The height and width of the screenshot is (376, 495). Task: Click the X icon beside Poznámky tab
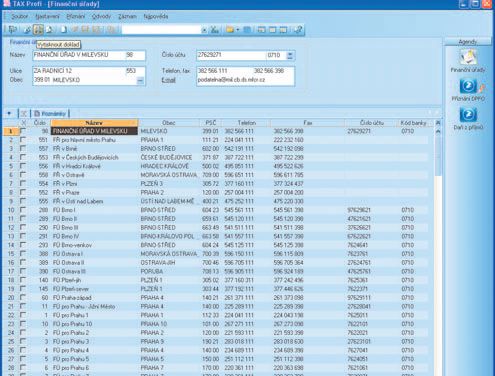(x=24, y=114)
